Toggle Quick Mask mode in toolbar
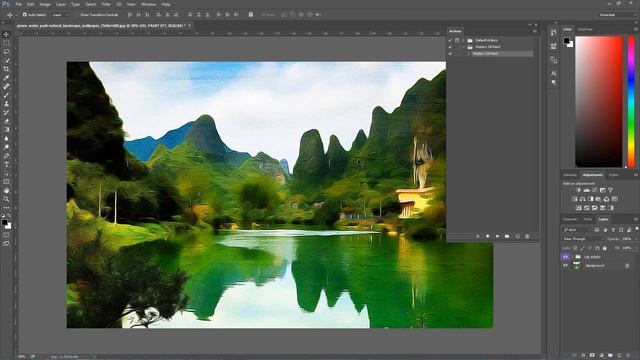Viewport: 640px width, 360px height. [6, 235]
